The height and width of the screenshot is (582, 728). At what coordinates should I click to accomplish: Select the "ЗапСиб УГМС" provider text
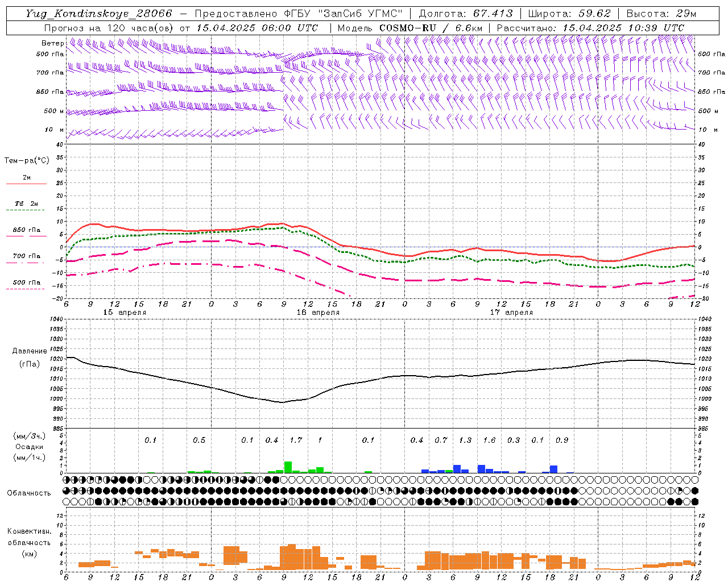(359, 14)
